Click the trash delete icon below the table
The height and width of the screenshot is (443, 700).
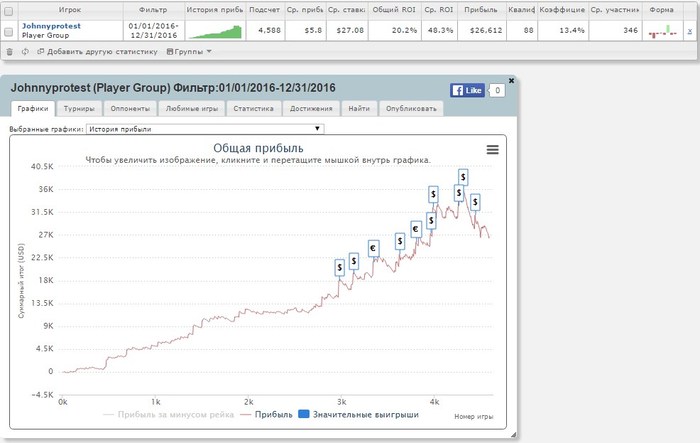pyautogui.click(x=9, y=52)
